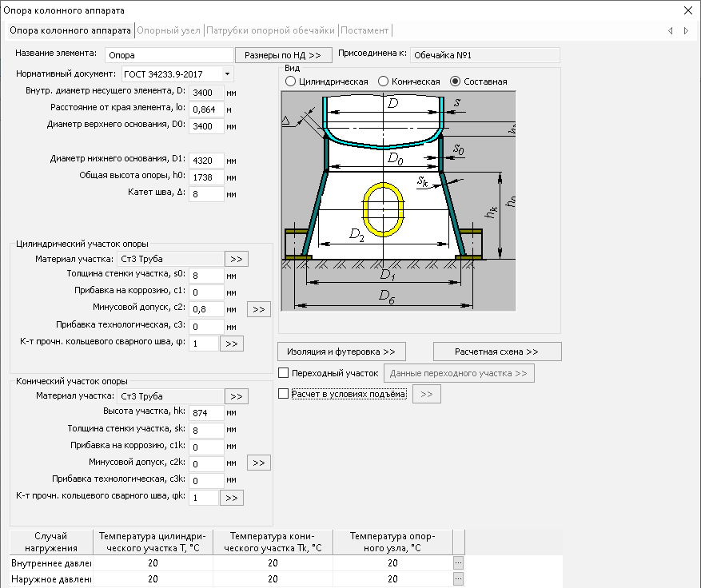Edit Минусовой допуск c2k field

[x=206, y=464]
